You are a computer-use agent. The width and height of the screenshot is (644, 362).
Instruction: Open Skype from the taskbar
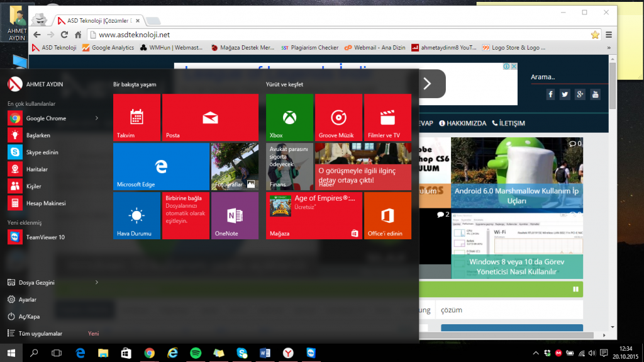click(x=242, y=353)
